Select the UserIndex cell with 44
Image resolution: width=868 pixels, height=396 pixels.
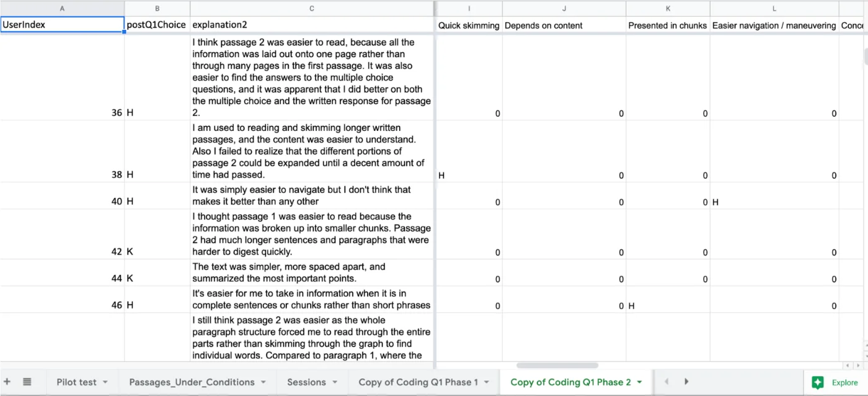[x=62, y=272]
